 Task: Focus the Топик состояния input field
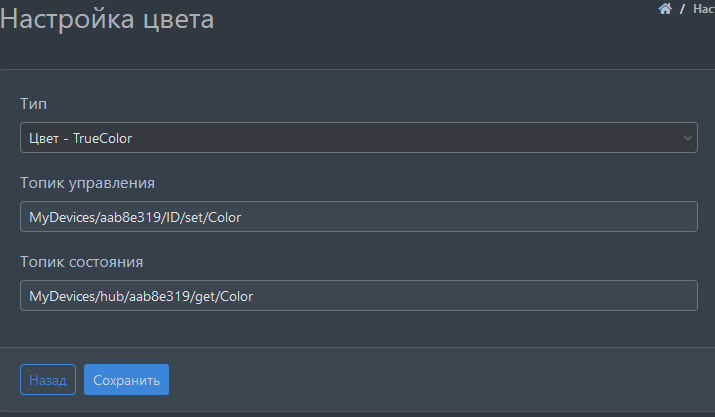click(358, 296)
